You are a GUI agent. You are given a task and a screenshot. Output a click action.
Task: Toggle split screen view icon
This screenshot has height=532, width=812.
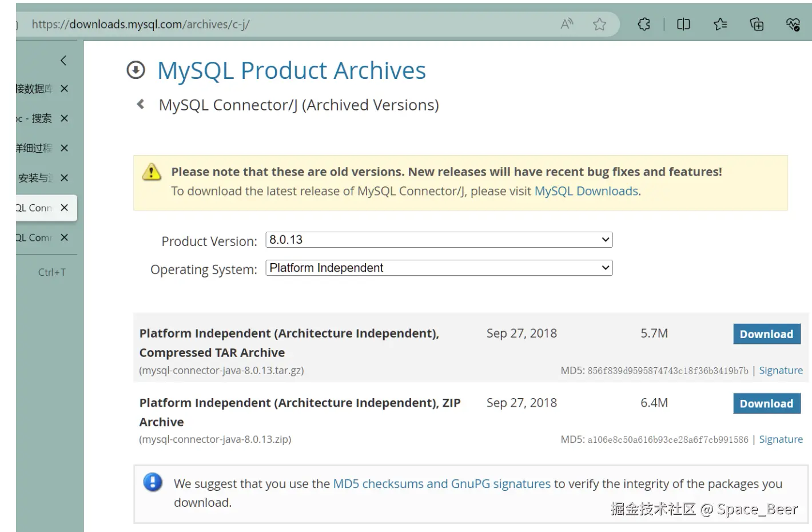(683, 24)
